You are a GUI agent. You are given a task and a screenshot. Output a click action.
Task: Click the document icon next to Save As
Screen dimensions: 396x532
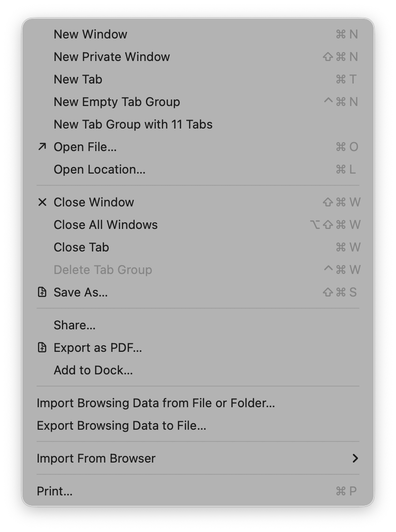(x=42, y=292)
